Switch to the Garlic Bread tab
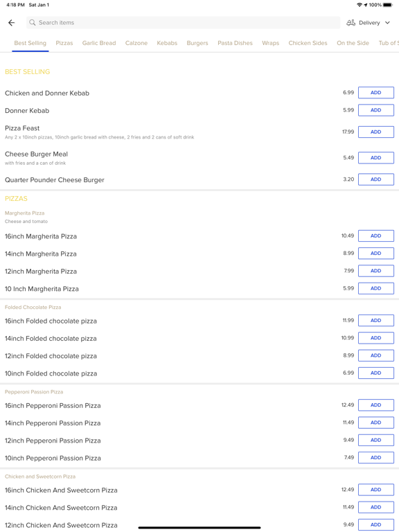The image size is (399, 532). (x=99, y=43)
